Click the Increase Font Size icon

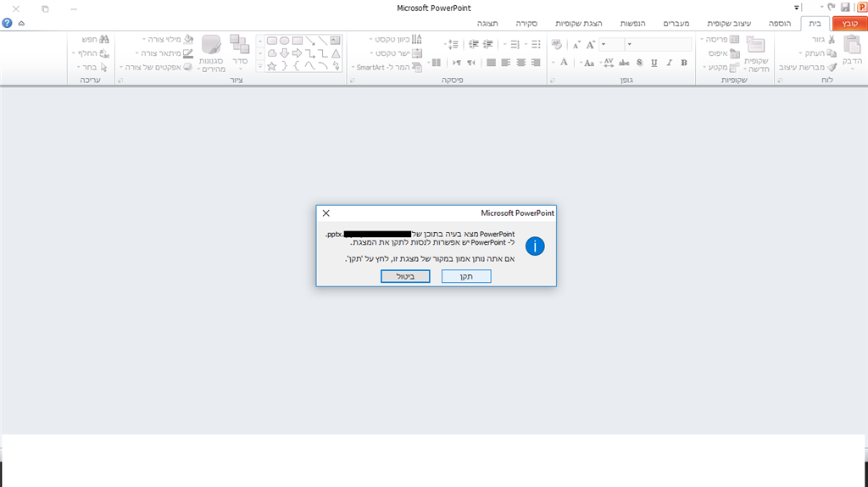click(x=591, y=44)
